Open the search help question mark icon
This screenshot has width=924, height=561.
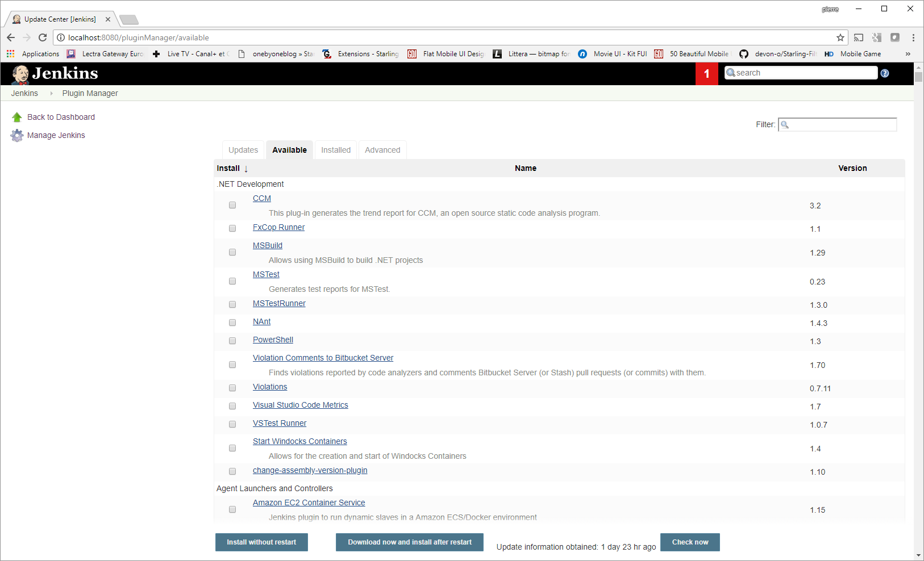(885, 73)
